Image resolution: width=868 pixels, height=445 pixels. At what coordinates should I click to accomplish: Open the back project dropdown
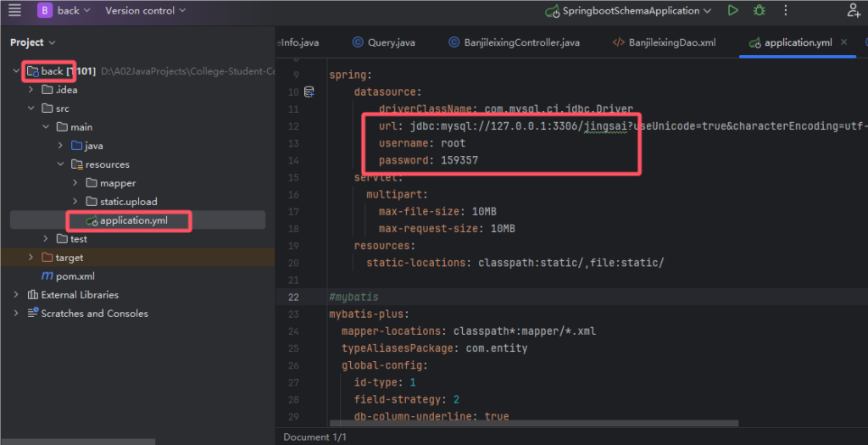[x=74, y=10]
